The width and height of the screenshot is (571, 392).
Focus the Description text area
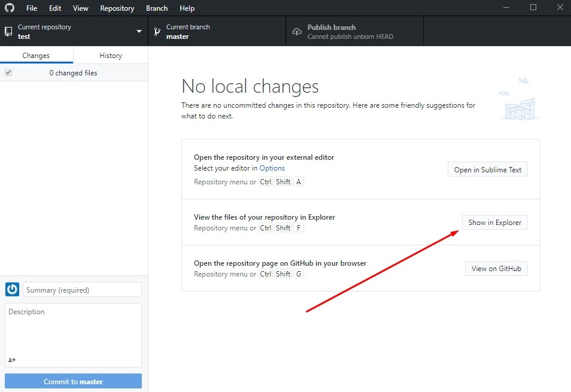pos(73,335)
